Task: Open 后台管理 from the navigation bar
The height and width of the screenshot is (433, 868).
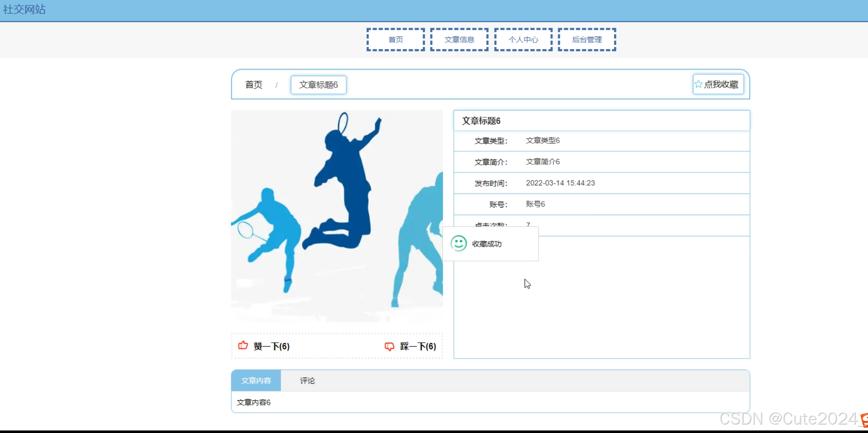Action: click(x=587, y=40)
